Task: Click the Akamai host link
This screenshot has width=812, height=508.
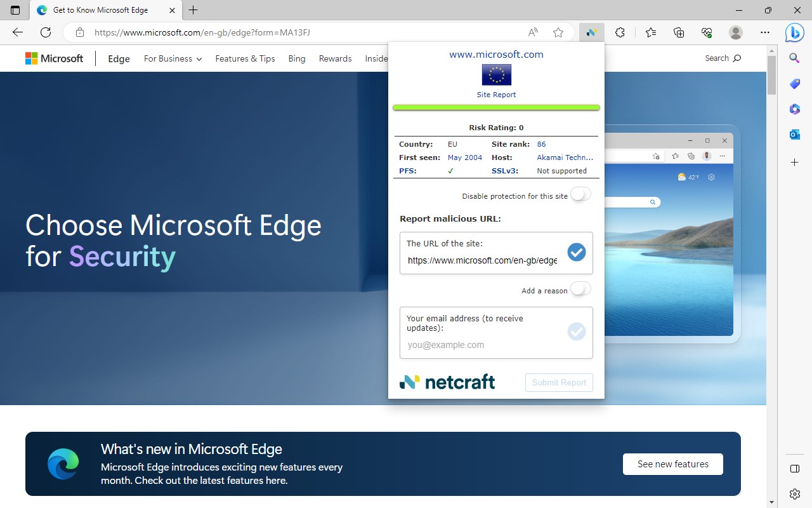Action: (565, 157)
